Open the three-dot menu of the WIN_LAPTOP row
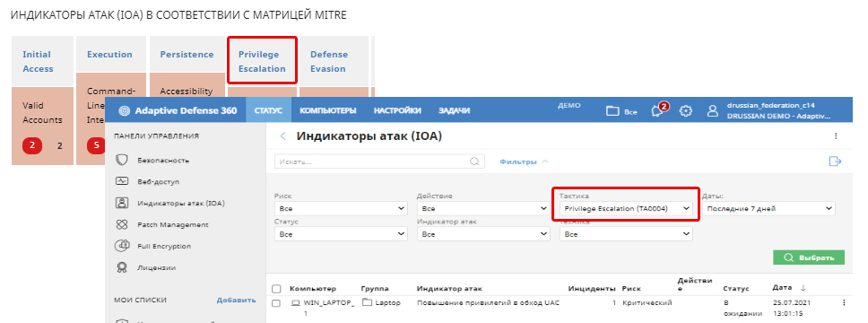 click(x=844, y=303)
